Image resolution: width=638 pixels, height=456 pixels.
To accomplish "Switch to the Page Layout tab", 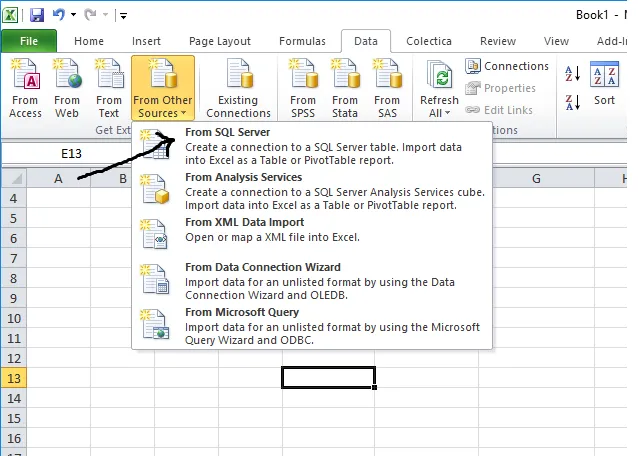I will click(220, 41).
